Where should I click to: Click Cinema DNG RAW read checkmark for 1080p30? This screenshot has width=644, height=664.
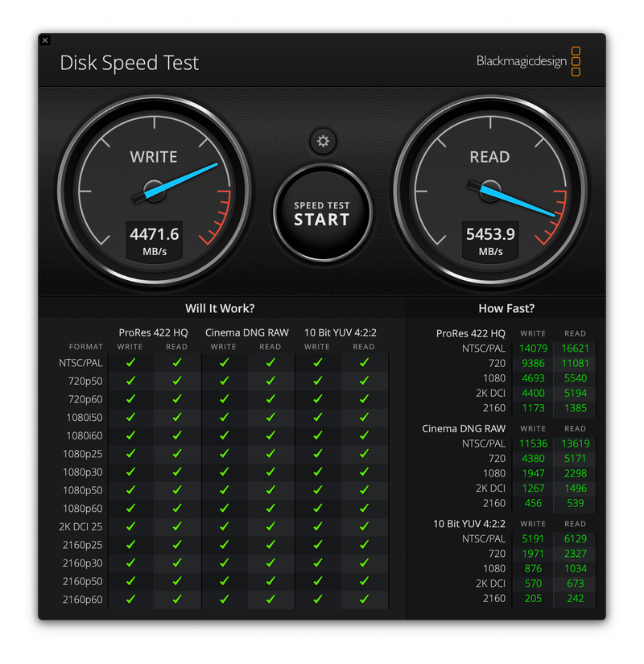[270, 472]
